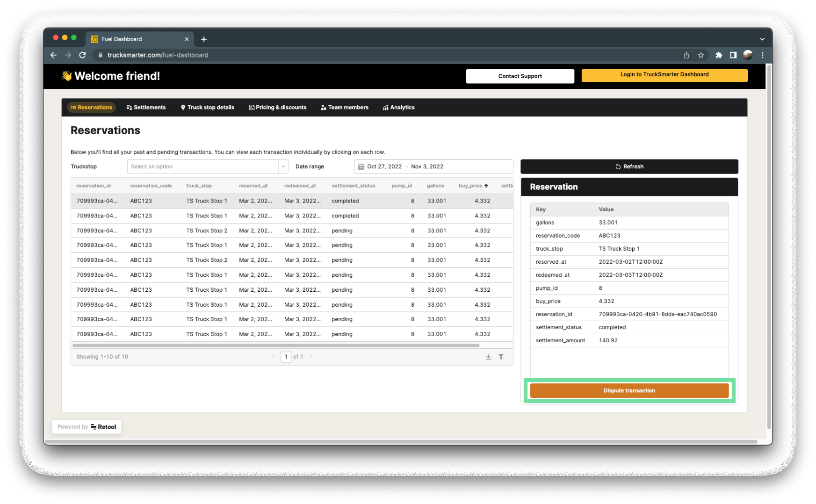Open a new browser tab

click(x=204, y=39)
